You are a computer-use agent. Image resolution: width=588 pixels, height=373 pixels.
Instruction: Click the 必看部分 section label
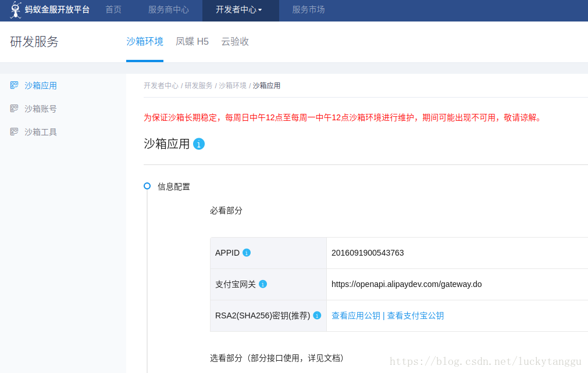[226, 210]
